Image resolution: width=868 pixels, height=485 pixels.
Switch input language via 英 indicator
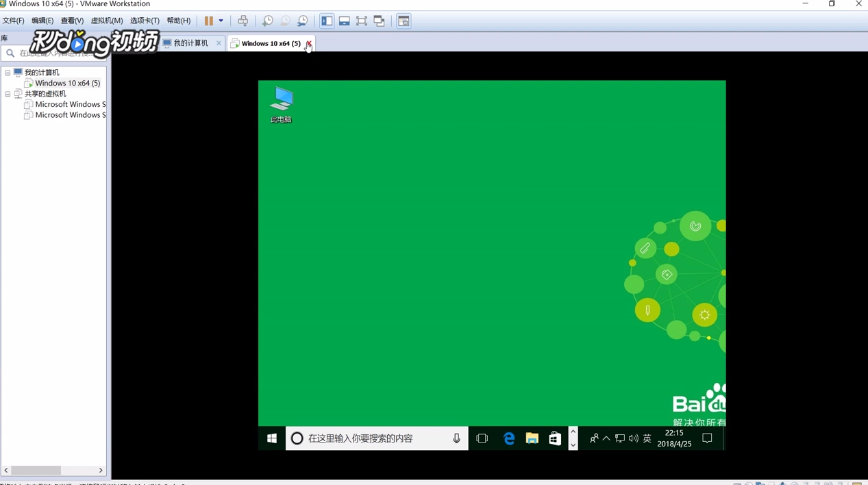click(x=647, y=438)
